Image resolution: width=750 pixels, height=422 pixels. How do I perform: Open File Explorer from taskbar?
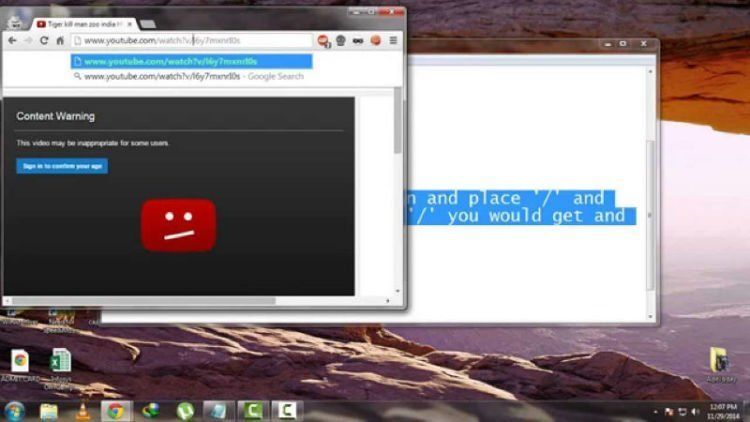pos(48,411)
